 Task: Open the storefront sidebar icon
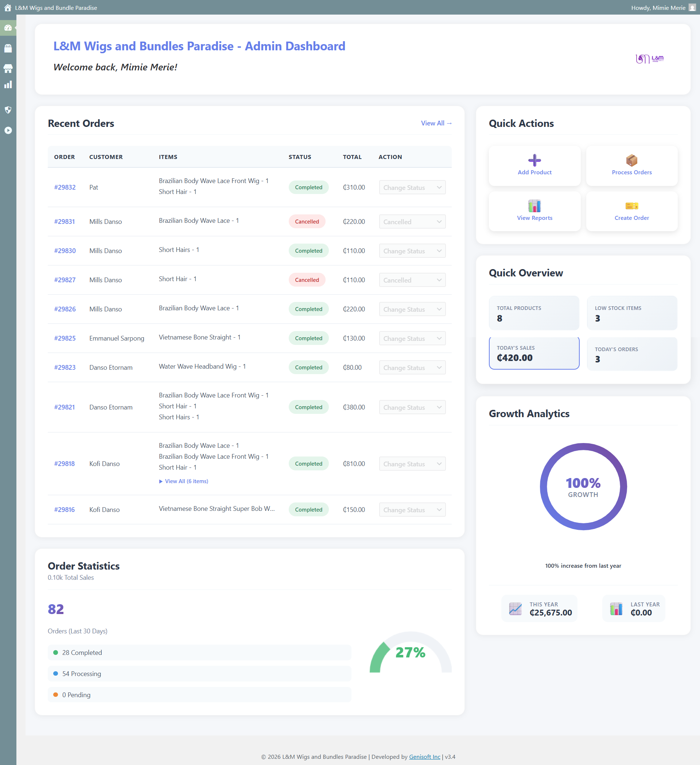click(8, 69)
